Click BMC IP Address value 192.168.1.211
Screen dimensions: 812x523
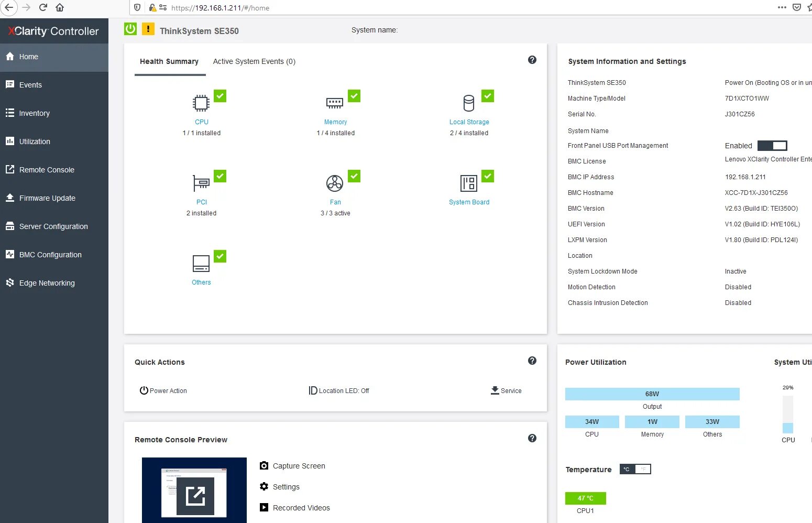(745, 177)
